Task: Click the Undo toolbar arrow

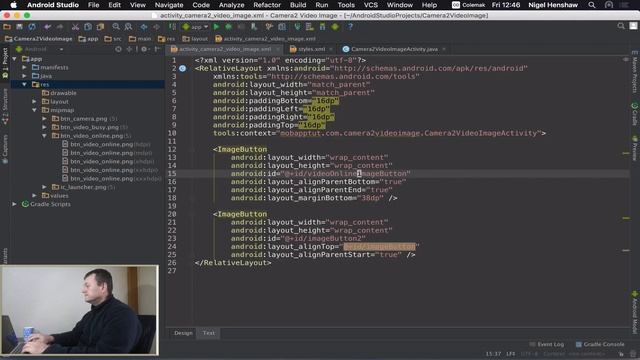Action: pyautogui.click(x=48, y=27)
